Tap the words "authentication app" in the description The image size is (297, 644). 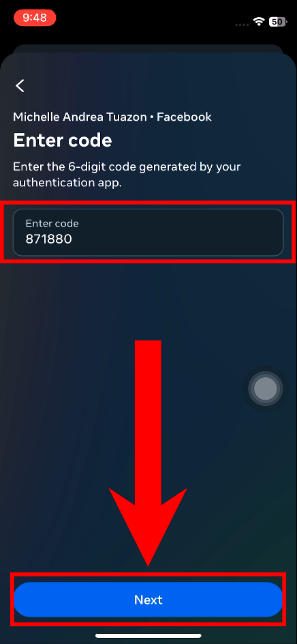[67, 183]
